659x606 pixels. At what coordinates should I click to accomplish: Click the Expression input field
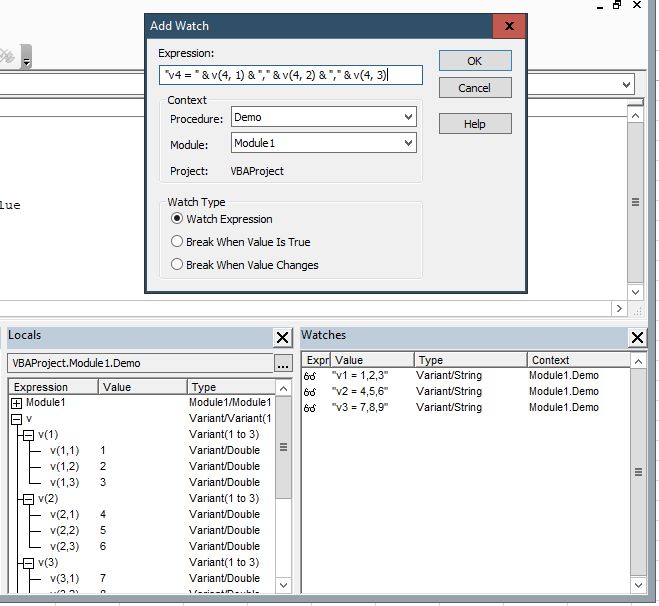coord(290,75)
